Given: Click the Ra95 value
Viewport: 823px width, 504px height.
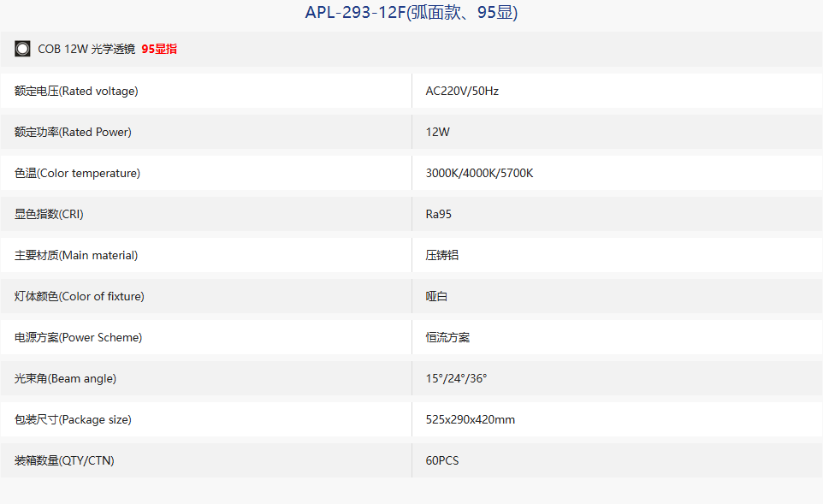Looking at the screenshot, I should point(438,214).
